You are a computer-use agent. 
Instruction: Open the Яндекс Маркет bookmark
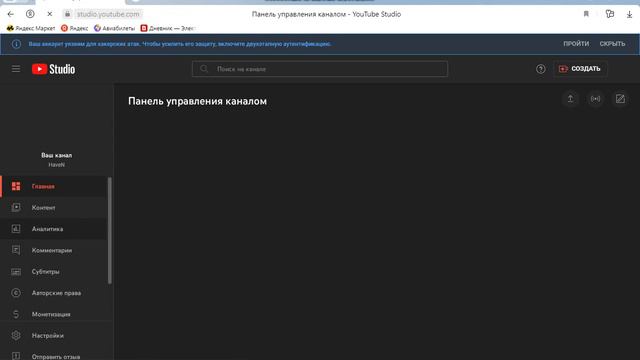pos(31,28)
